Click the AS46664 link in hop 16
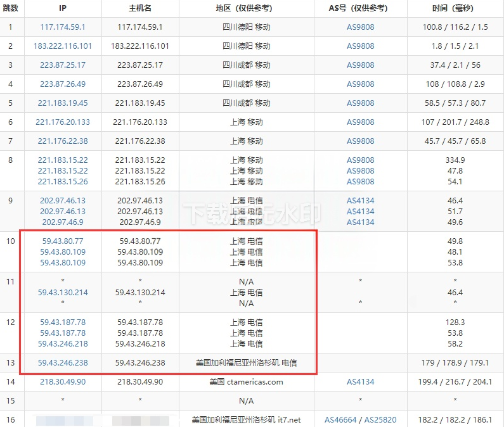Viewport: 504px width, 427px height. tap(341, 420)
